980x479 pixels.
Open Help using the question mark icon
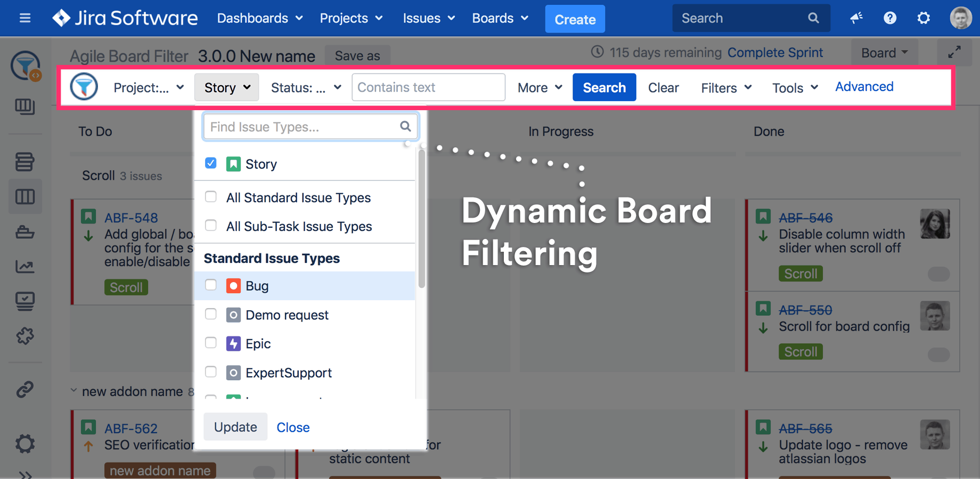889,18
